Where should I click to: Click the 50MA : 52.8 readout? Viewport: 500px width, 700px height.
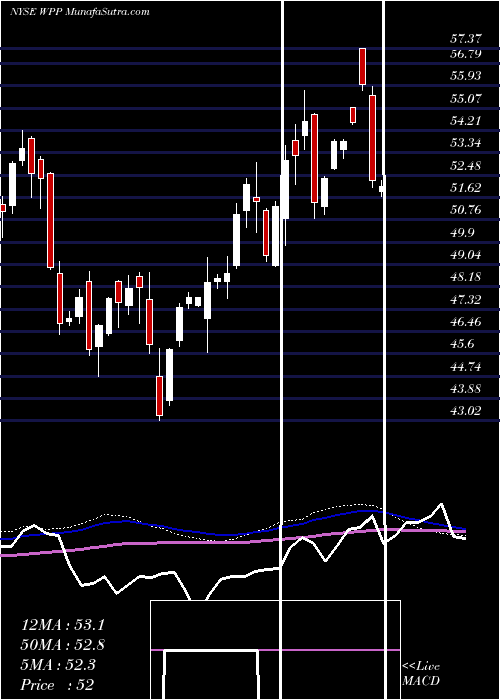click(x=62, y=645)
